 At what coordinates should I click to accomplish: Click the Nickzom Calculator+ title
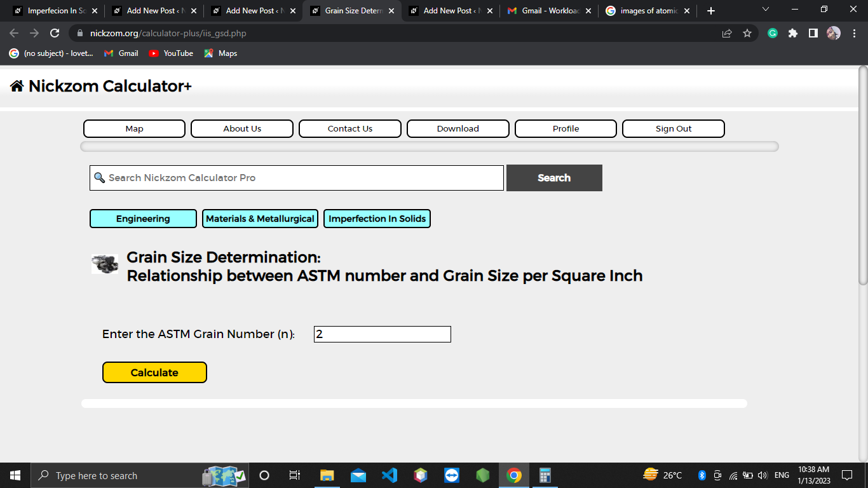click(x=110, y=86)
